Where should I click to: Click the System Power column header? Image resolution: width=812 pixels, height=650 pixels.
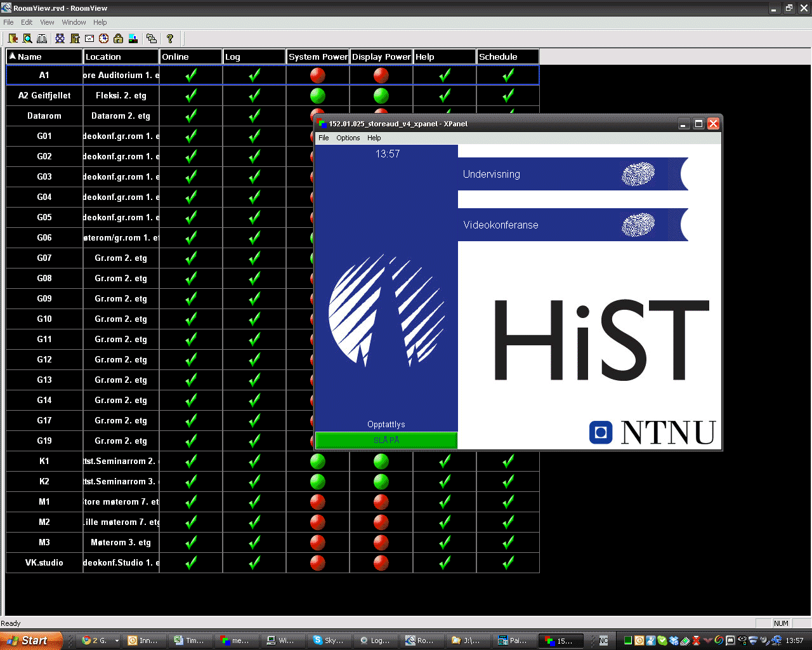(318, 56)
